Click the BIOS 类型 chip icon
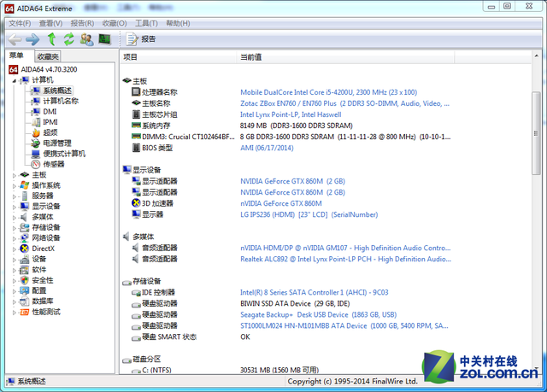The width and height of the screenshot is (547, 392). (136, 148)
